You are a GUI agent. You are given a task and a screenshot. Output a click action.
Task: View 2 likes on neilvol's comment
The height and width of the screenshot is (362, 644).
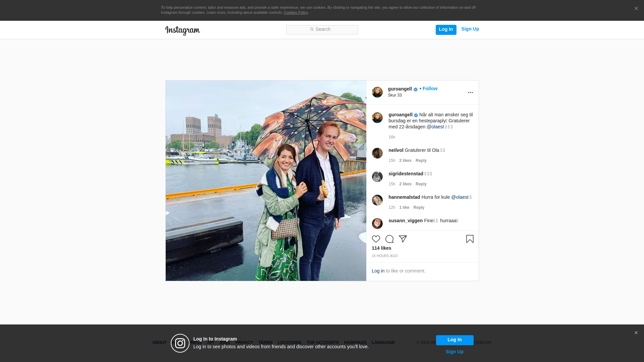pyautogui.click(x=405, y=161)
